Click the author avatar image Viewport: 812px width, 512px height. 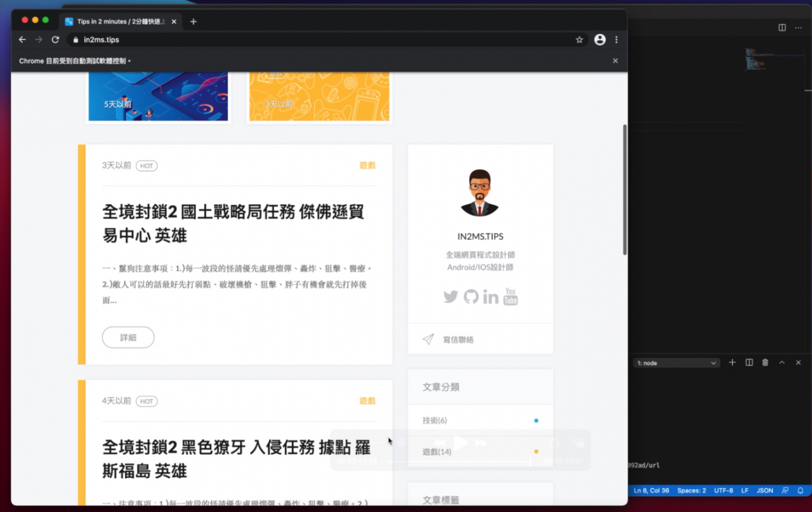point(480,193)
